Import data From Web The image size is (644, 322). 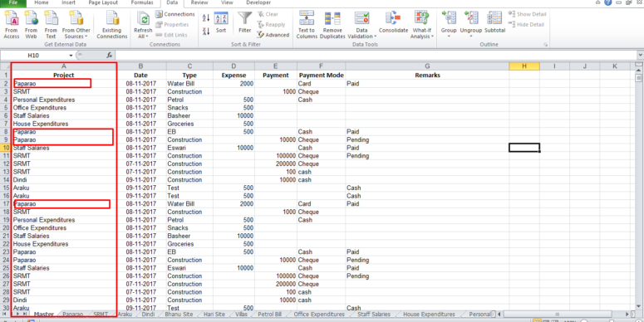tap(32, 25)
